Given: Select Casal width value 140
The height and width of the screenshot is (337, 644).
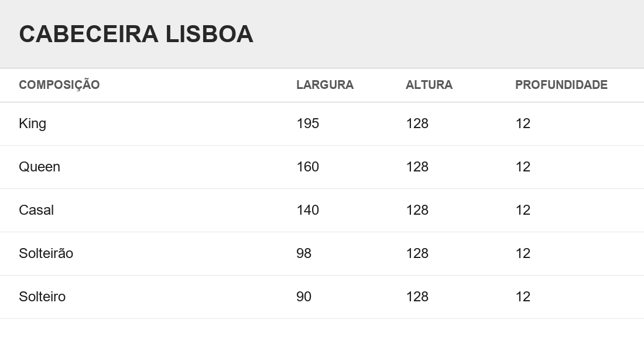Looking at the screenshot, I should [307, 210].
